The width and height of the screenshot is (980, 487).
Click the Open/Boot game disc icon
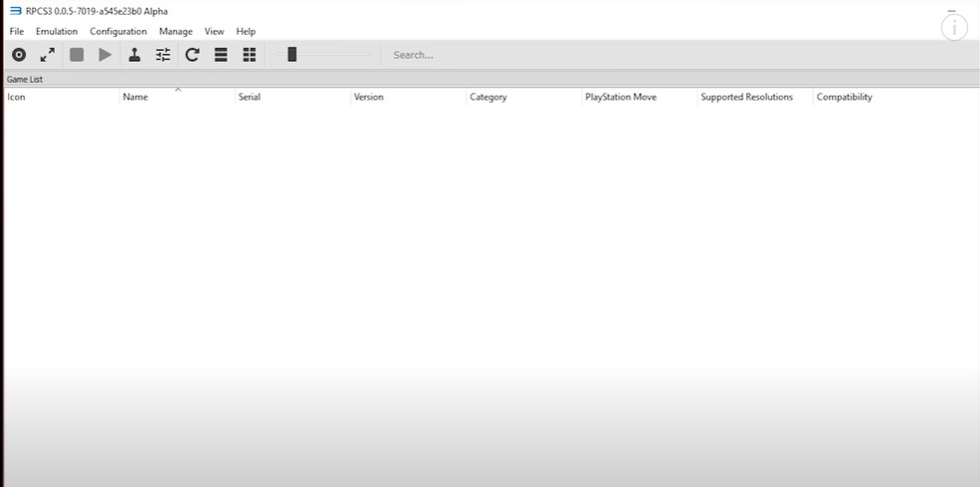[19, 55]
